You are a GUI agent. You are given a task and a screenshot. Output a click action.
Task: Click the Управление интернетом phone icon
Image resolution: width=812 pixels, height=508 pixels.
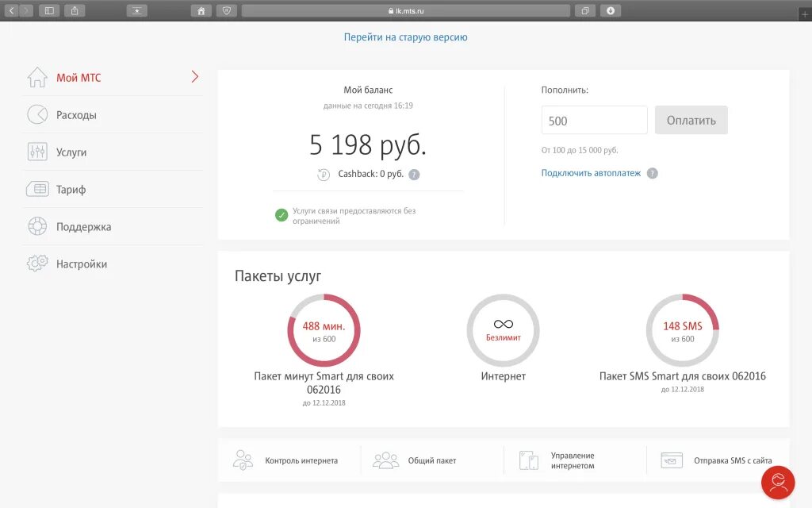(x=529, y=460)
